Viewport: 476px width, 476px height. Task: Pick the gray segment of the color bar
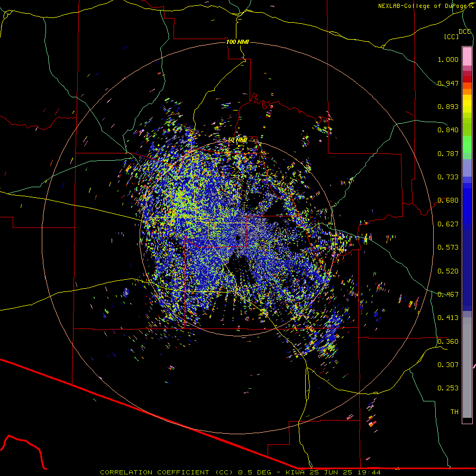(x=467, y=368)
